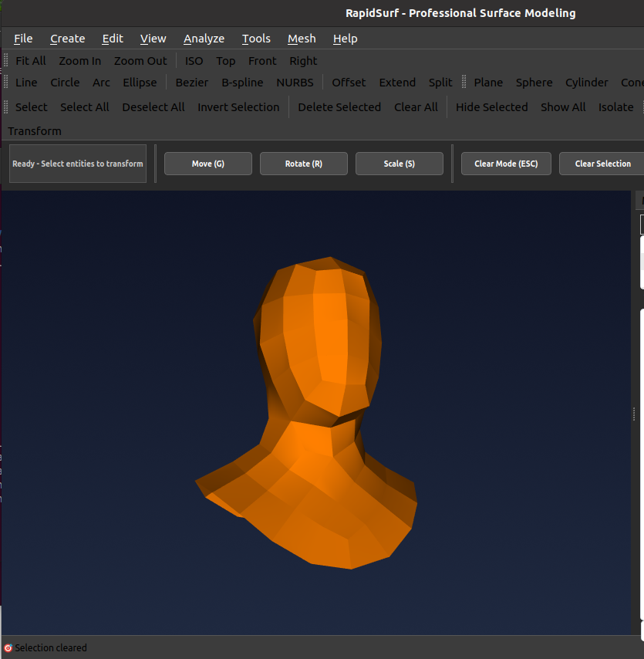644x659 pixels.
Task: Select the Circle tool
Action: 65,83
